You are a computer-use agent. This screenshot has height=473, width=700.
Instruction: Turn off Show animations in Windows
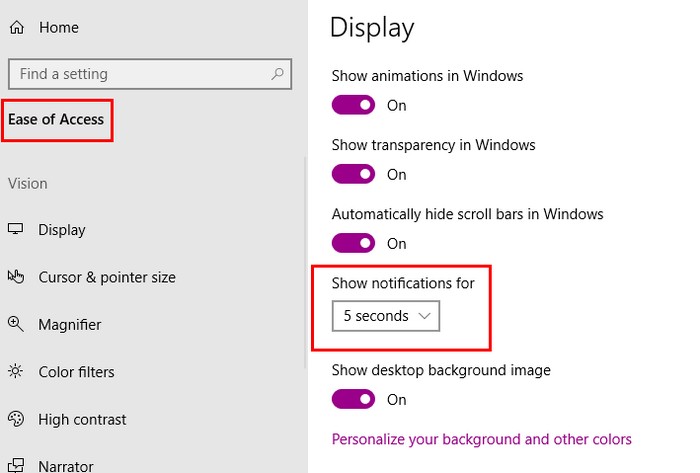tap(354, 105)
